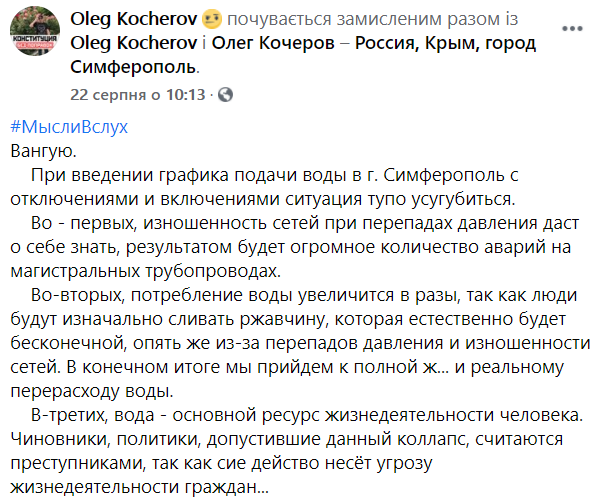Click the line starting Во-вторых, потребление воды
605x503 pixels.
[308, 294]
